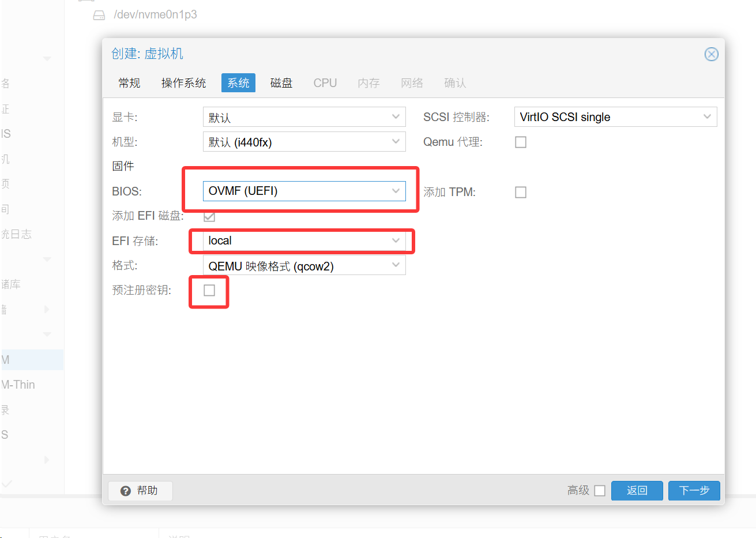Go to the 磁盘 tab
Screen dimensions: 756x538
[281, 83]
